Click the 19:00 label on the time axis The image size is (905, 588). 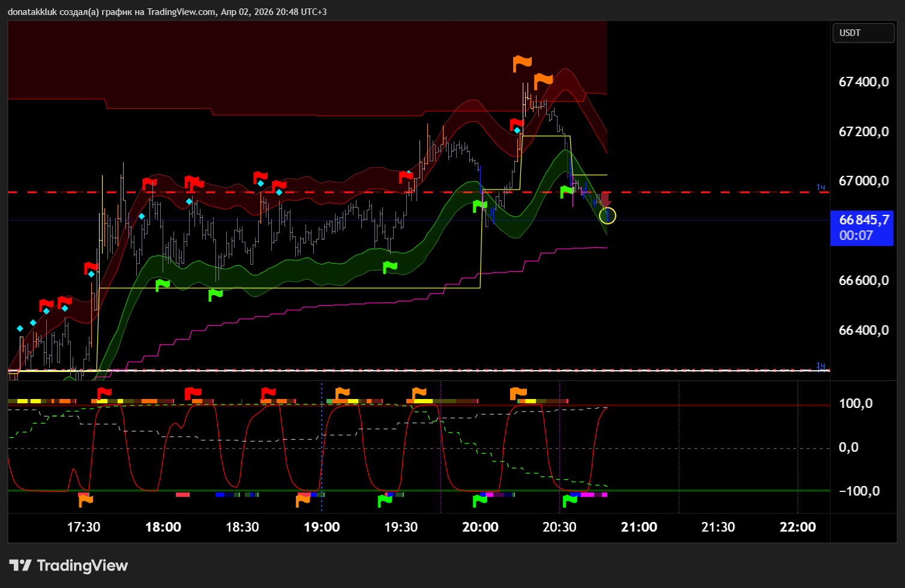(x=322, y=527)
